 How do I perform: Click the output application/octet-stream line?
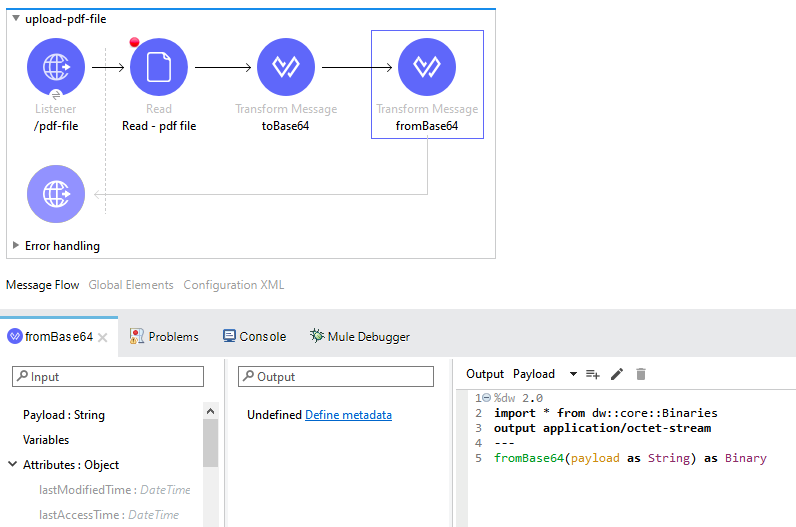pos(603,428)
